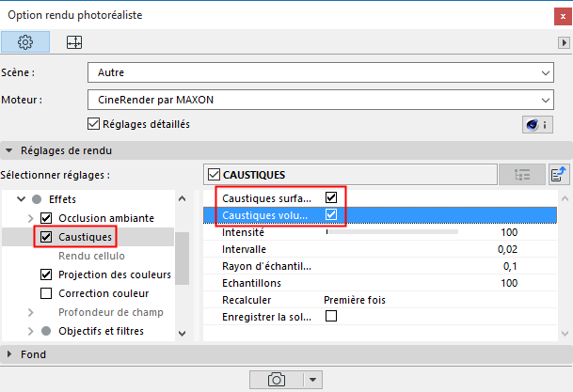573x392 pixels.
Task: Click the panel flyout arrow at top right
Action: coord(564,42)
